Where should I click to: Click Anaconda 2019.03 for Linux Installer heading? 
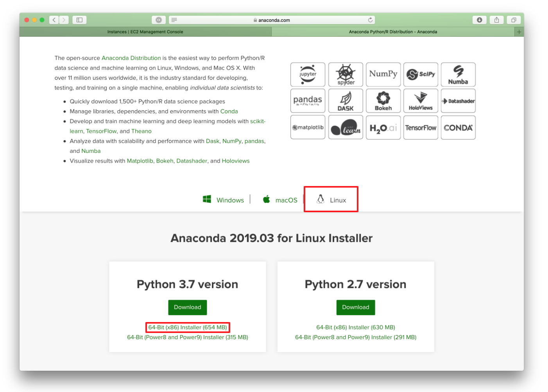(272, 238)
